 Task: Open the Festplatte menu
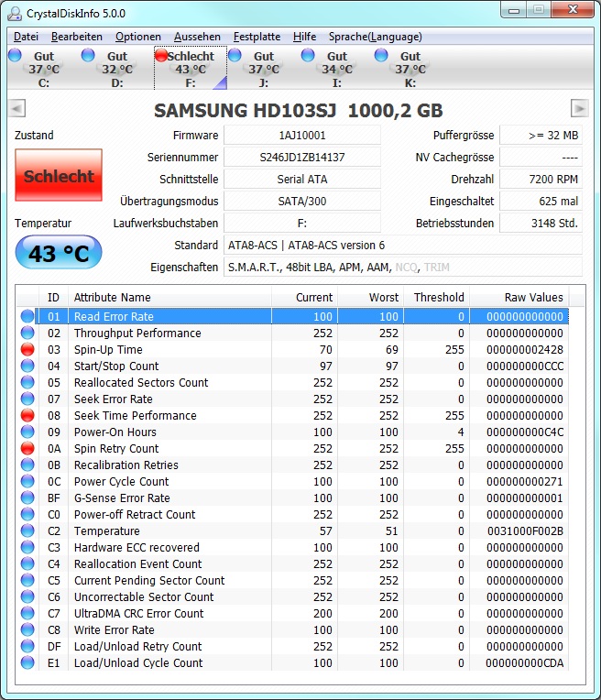[257, 37]
